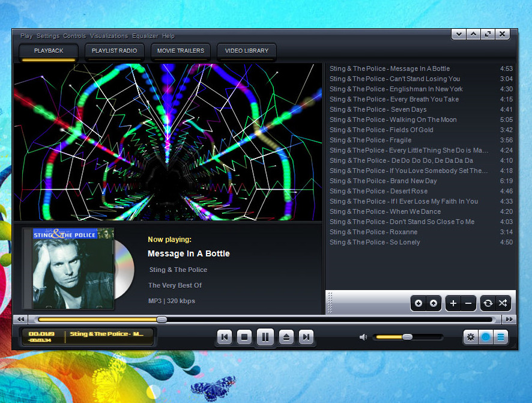The image size is (532, 403).
Task: Select Walking On The Moon track
Action: [421, 120]
